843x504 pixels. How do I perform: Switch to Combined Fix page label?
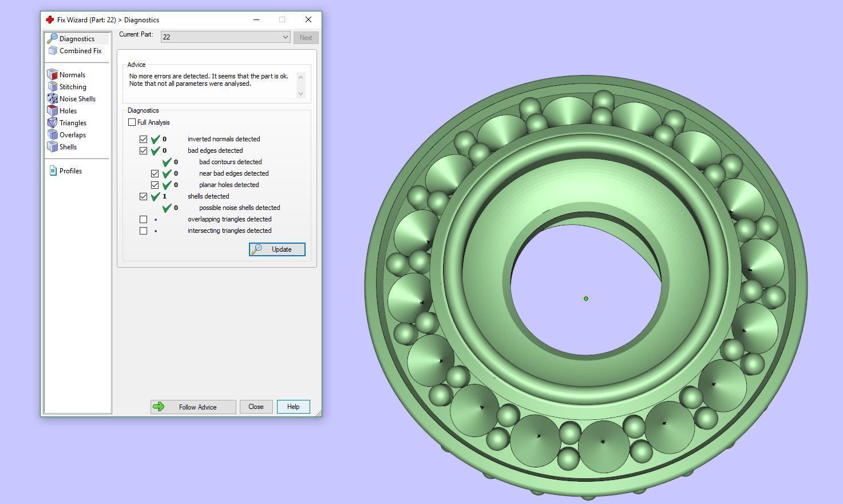click(80, 51)
